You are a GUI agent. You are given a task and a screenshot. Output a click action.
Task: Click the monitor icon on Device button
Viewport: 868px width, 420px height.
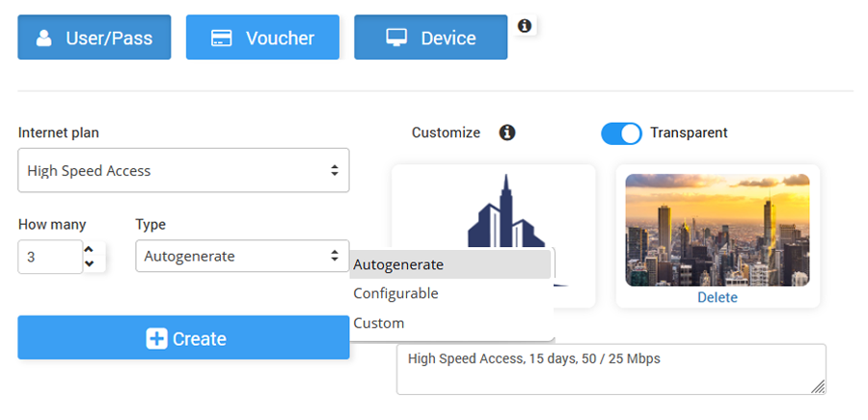[x=396, y=38]
